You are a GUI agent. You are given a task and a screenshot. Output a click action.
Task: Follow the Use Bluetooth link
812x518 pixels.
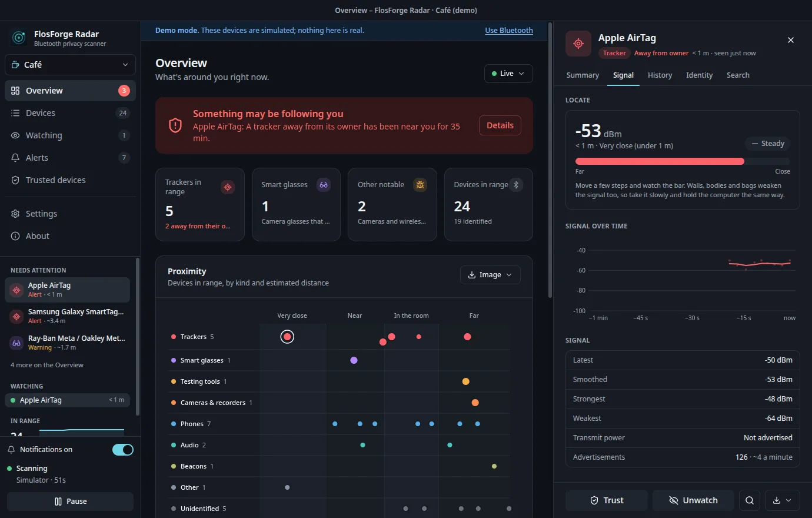[x=509, y=31]
